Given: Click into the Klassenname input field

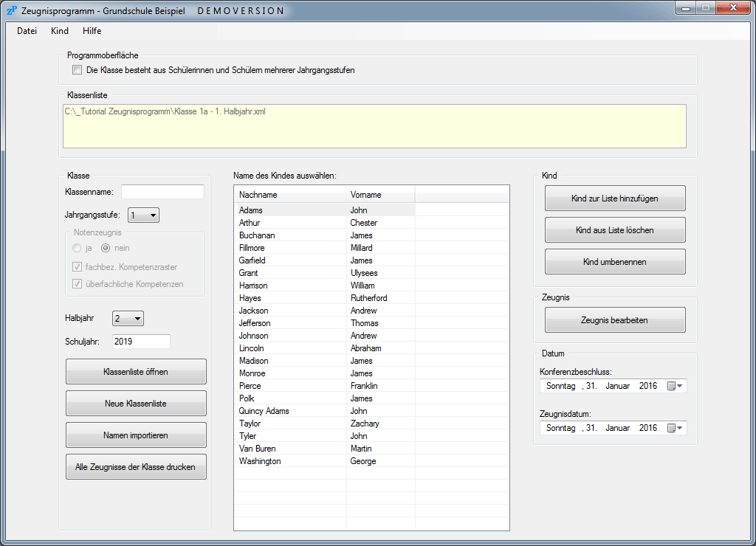Looking at the screenshot, I should pyautogui.click(x=162, y=192).
